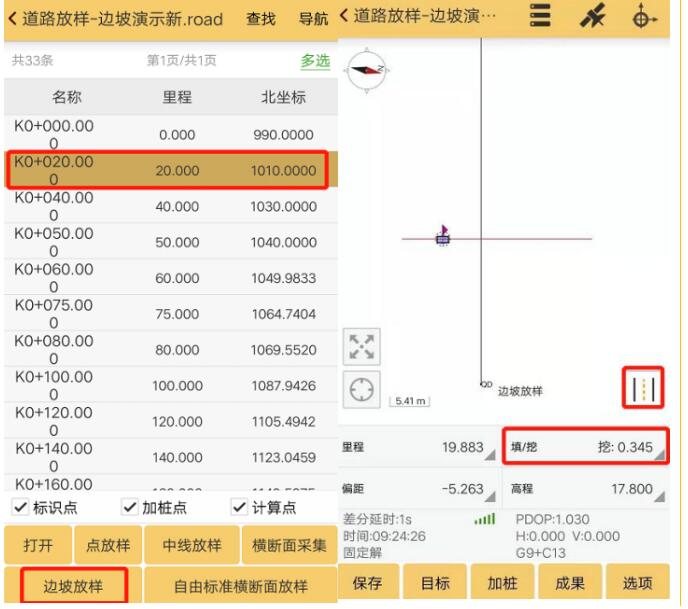Toggle the 标识点 checkbox

tap(20, 507)
